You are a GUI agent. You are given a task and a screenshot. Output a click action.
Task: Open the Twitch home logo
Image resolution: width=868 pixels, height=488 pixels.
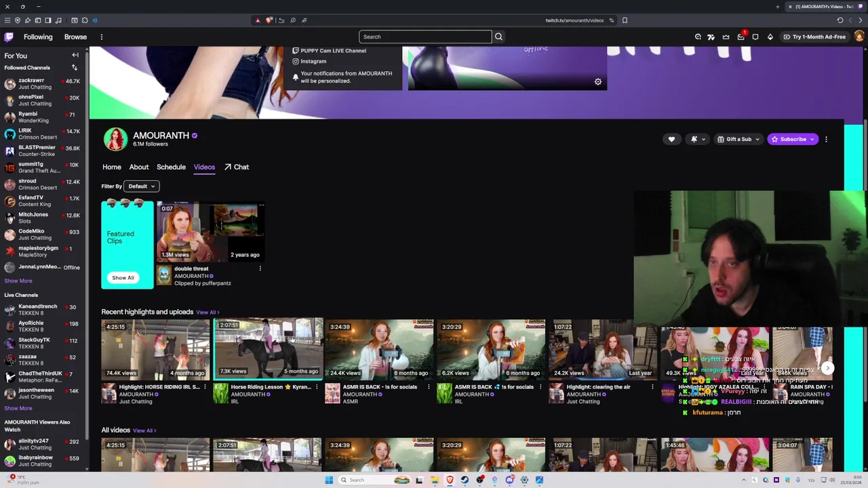click(9, 37)
